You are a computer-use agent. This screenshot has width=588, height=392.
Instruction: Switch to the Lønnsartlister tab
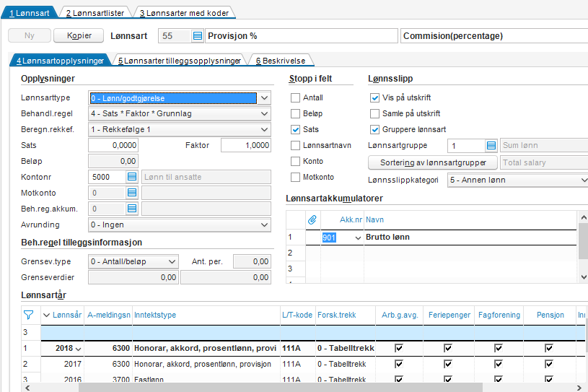point(95,13)
